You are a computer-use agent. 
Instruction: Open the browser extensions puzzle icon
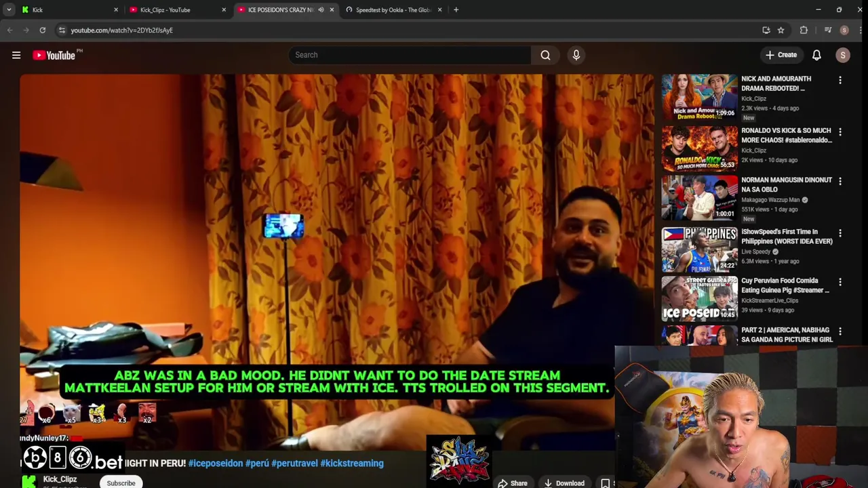click(804, 30)
